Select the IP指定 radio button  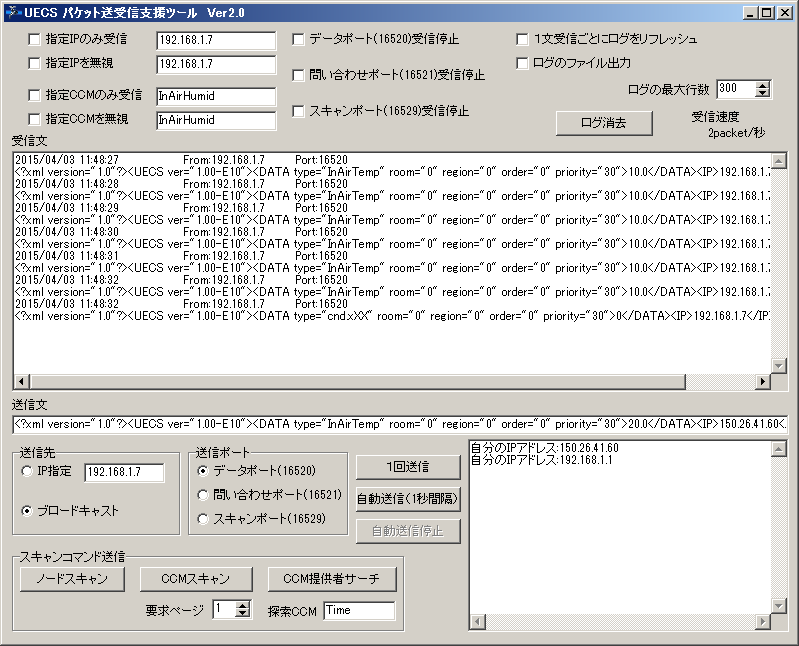coord(27,472)
